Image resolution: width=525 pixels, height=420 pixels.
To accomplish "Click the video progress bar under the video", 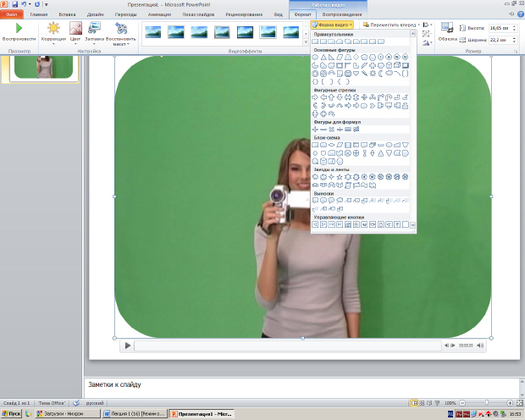I will tap(288, 345).
